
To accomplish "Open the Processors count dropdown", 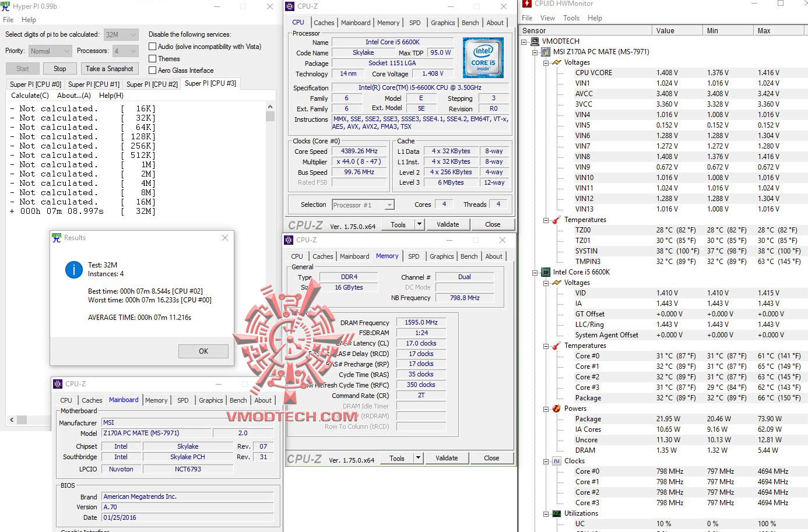I will click(125, 51).
